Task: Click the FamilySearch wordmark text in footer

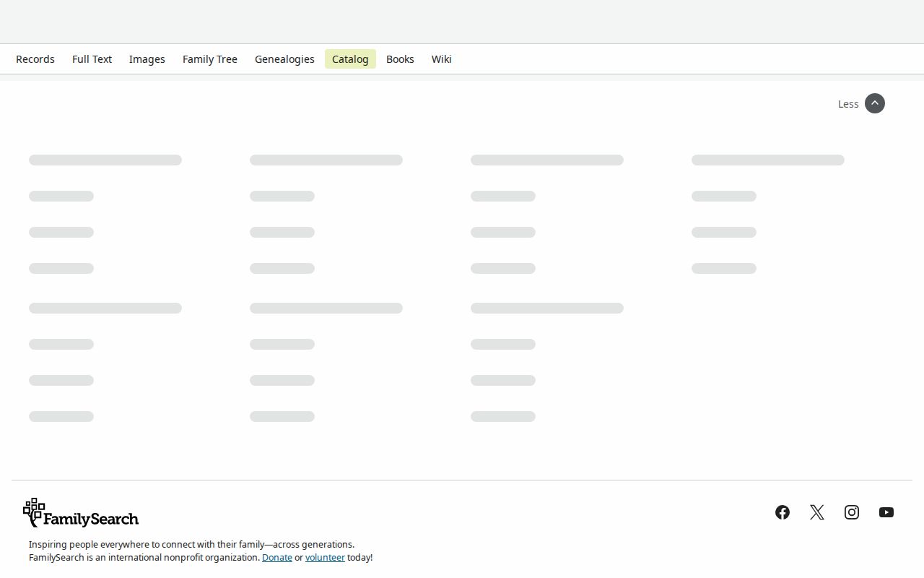Action: pyautogui.click(x=91, y=519)
